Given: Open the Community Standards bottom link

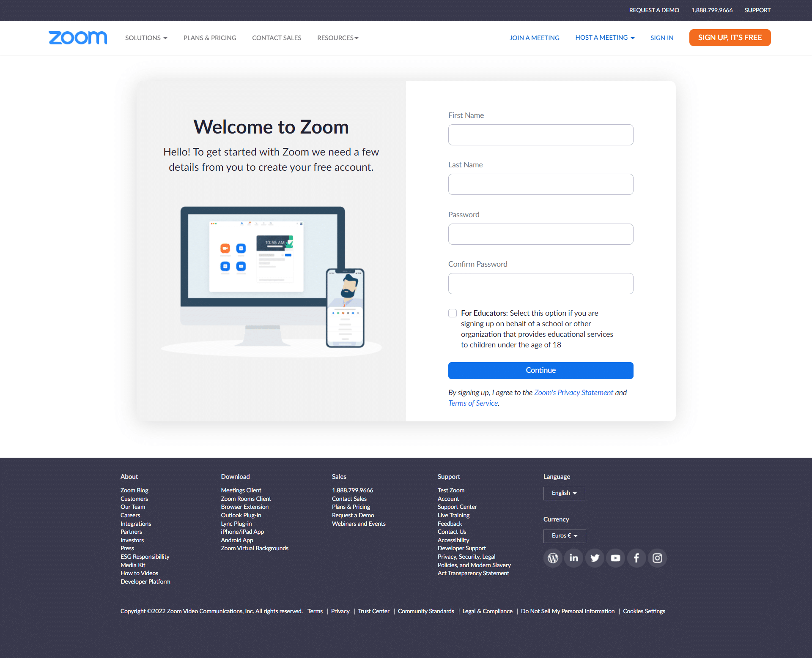Looking at the screenshot, I should pyautogui.click(x=426, y=611).
